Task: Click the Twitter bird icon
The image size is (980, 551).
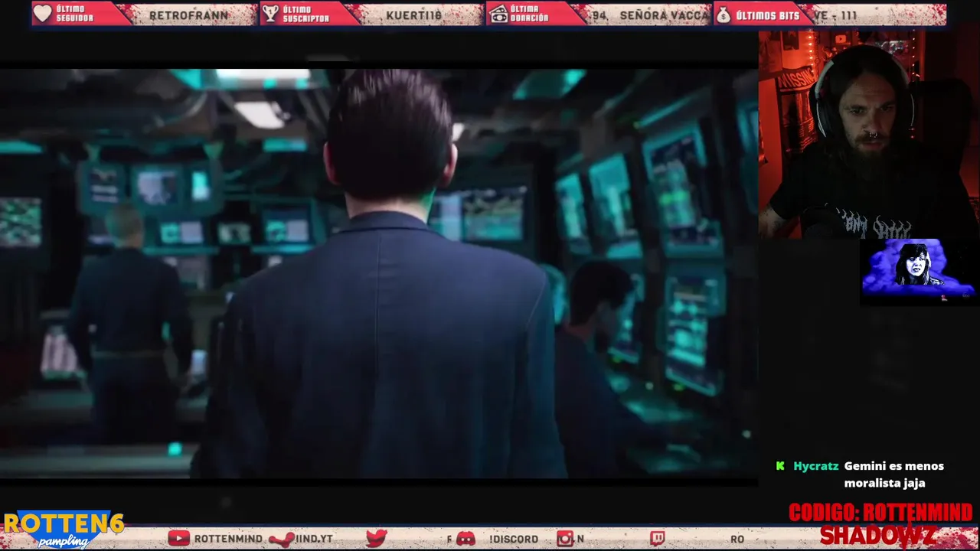Action: [377, 539]
